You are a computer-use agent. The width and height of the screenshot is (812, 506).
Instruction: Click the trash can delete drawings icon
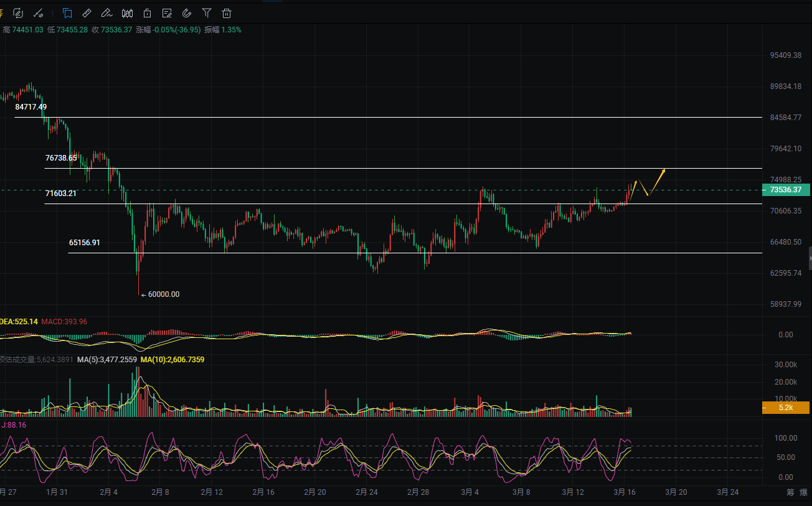click(227, 12)
